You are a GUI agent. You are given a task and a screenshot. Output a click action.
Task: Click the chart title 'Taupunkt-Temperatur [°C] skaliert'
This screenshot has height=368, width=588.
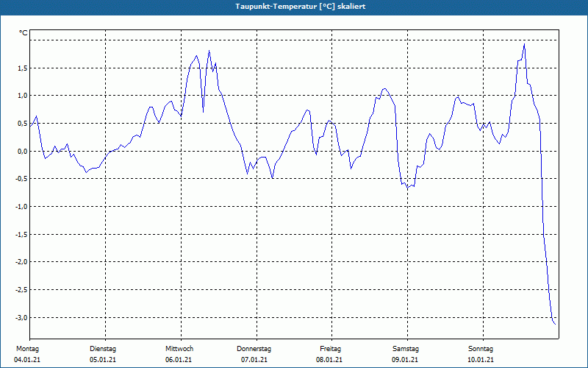[x=301, y=7]
